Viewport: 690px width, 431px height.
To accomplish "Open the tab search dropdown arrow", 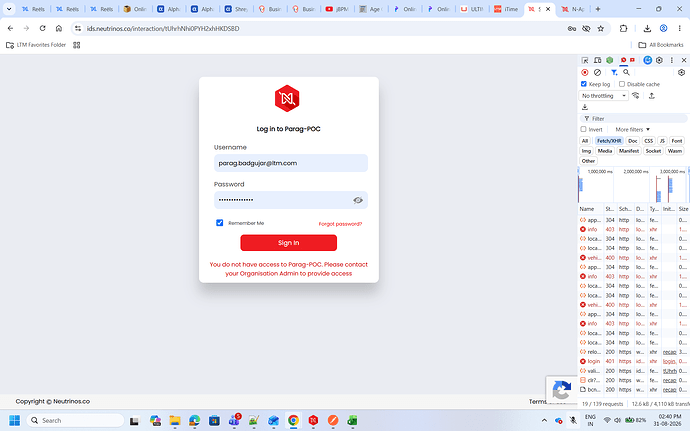I will click(x=9, y=9).
